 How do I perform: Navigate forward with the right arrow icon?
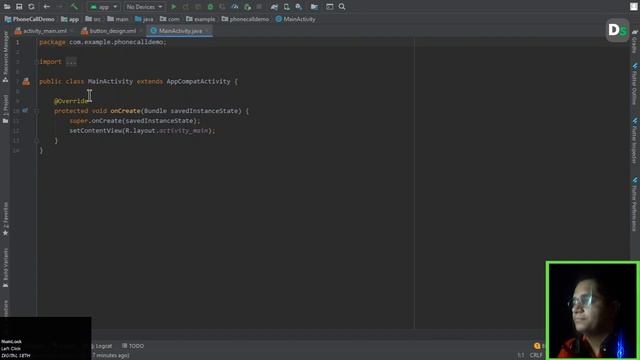60,7
